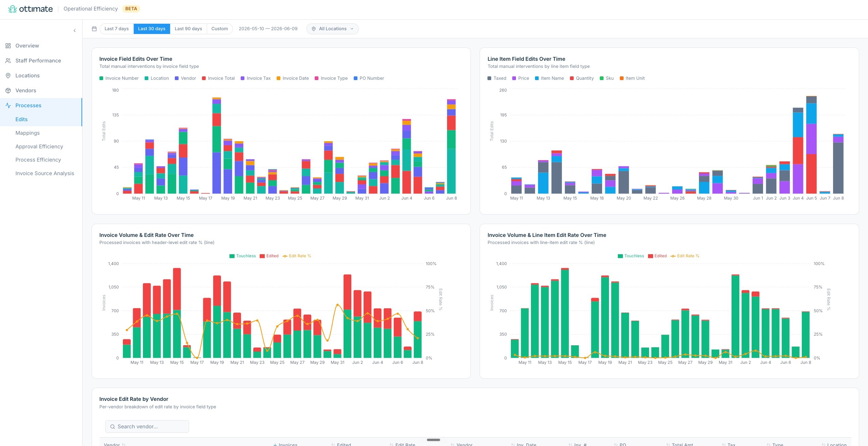Click the Locations pin icon in sidebar
The image size is (868, 446).
click(x=8, y=76)
